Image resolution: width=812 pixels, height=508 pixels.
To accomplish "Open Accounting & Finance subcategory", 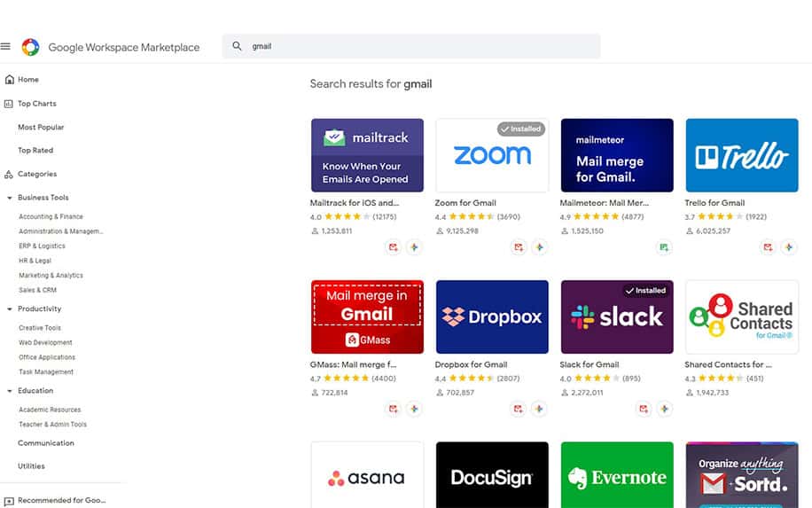I will pos(51,217).
